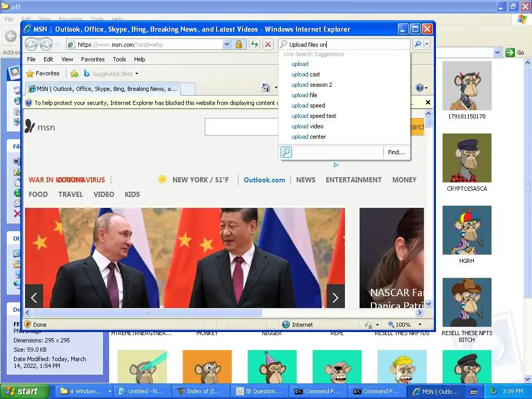532x399 pixels.
Task: Click the security lock icon in address bar
Action: point(239,44)
